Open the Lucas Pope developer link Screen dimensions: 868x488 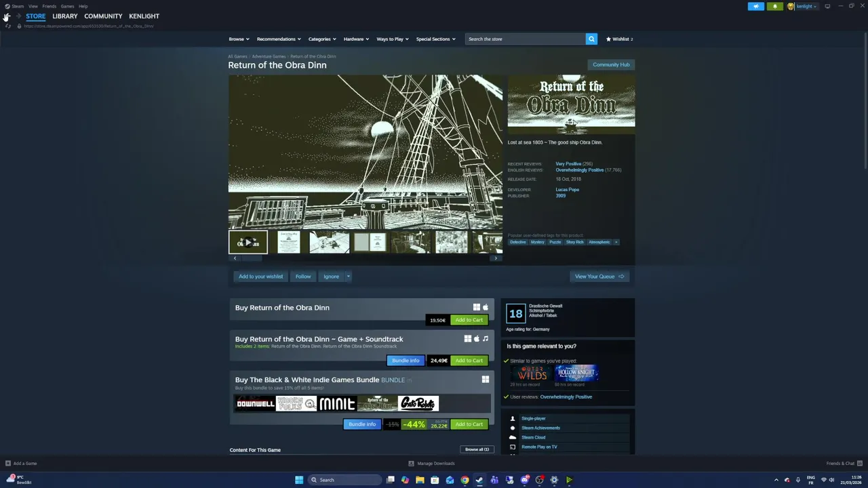coord(568,190)
